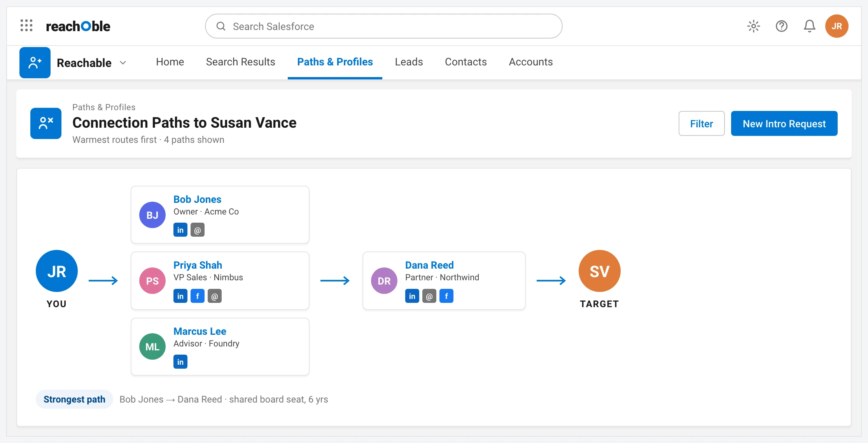
Task: Open the Contacts tab
Action: tap(466, 62)
